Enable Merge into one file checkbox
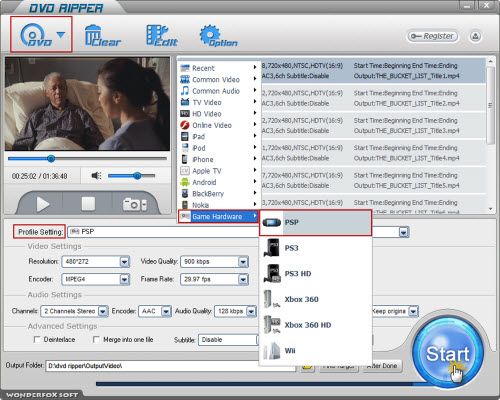 pyautogui.click(x=96, y=339)
